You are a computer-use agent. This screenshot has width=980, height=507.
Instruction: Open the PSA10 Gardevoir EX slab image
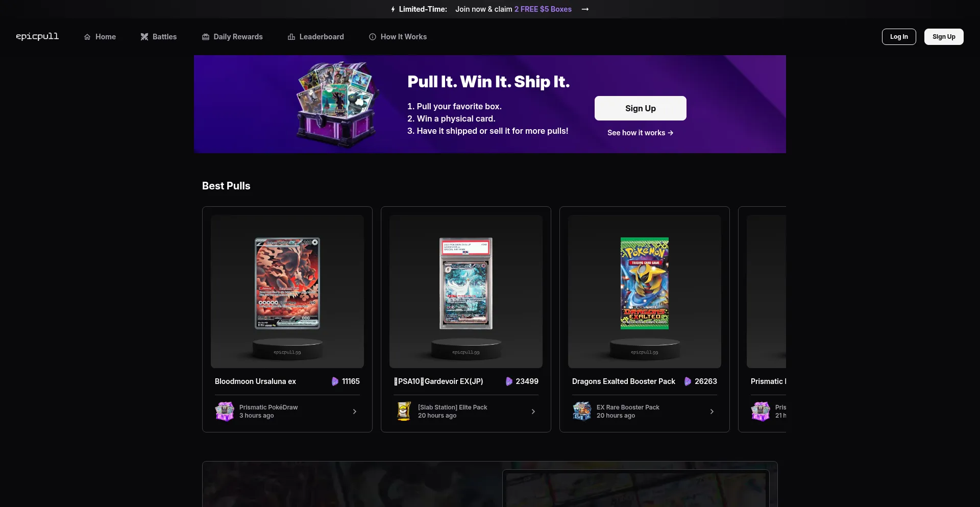pyautogui.click(x=466, y=283)
